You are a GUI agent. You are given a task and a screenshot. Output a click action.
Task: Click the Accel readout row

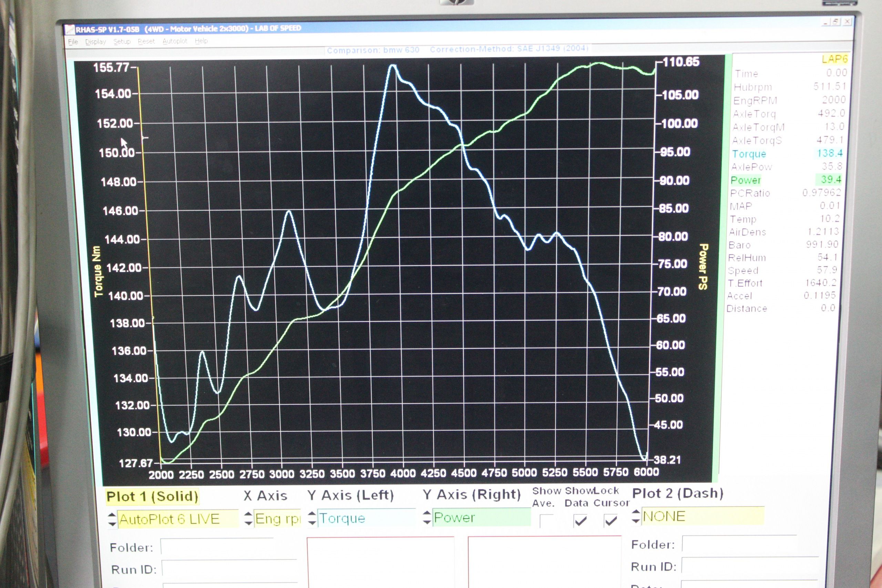(x=781, y=296)
